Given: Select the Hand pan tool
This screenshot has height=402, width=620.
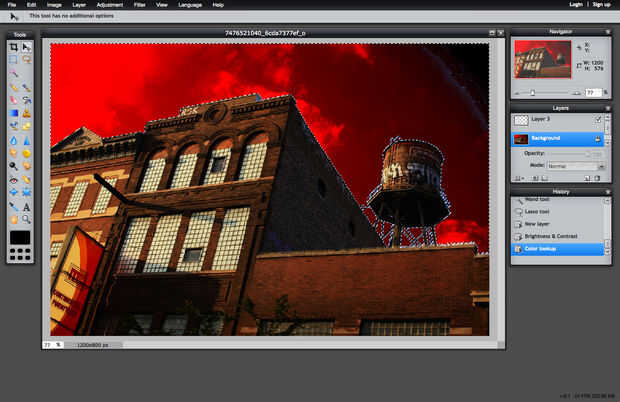Looking at the screenshot, I should click(14, 219).
